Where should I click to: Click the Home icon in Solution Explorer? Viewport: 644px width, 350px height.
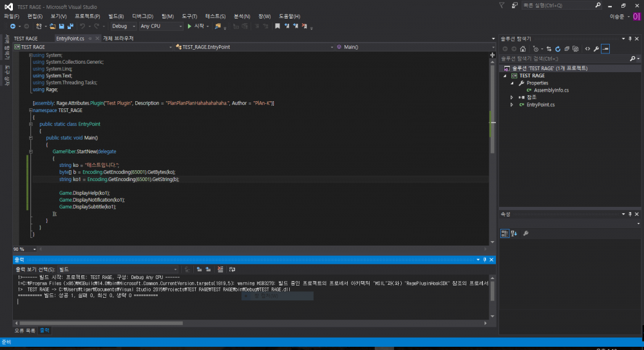523,48
